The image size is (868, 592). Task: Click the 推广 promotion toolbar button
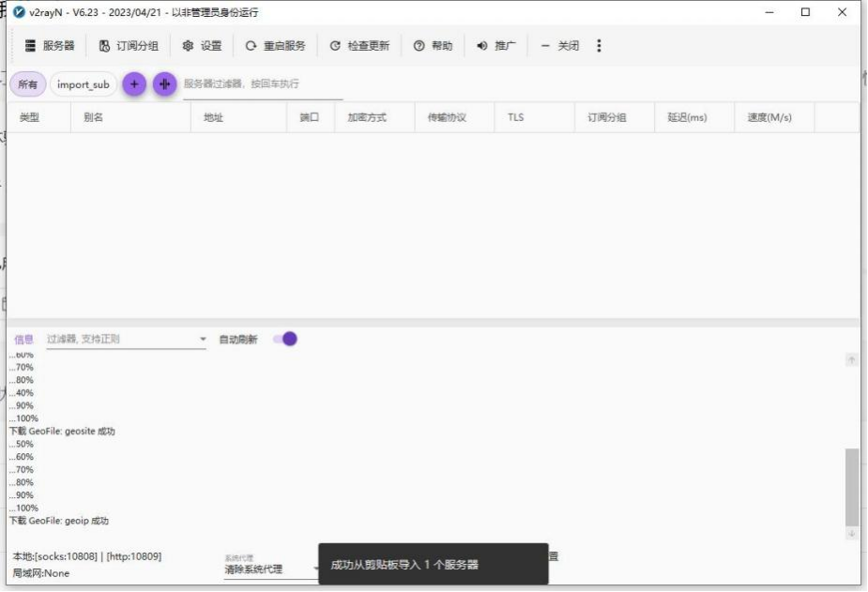click(x=496, y=46)
